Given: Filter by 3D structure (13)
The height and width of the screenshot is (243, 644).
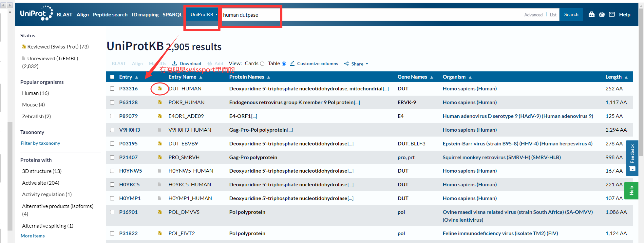Looking at the screenshot, I should coord(42,171).
